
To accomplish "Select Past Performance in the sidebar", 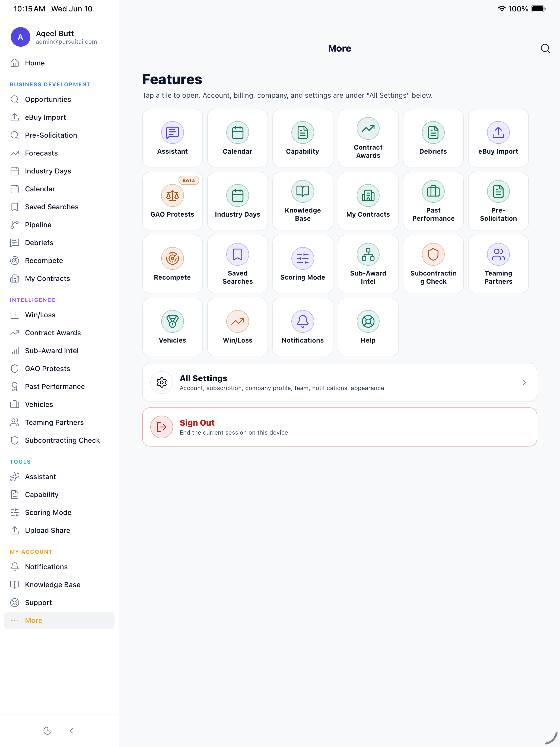I will [59, 386].
